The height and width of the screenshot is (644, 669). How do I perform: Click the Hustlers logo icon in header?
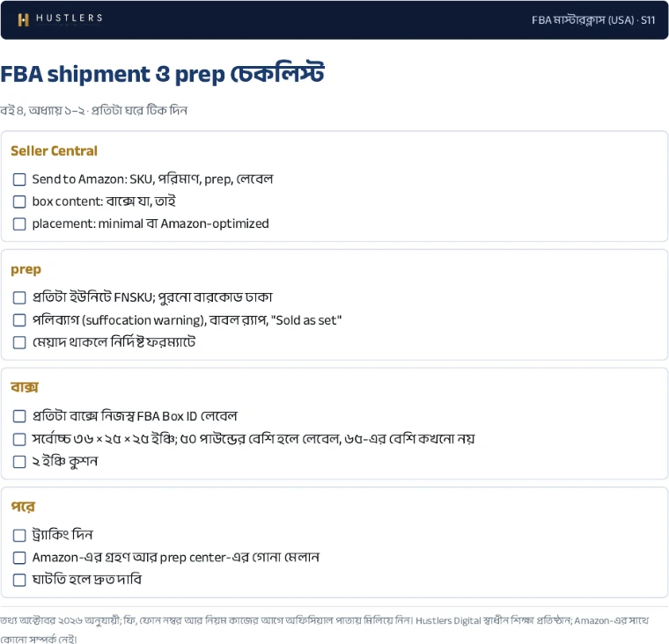point(24,19)
